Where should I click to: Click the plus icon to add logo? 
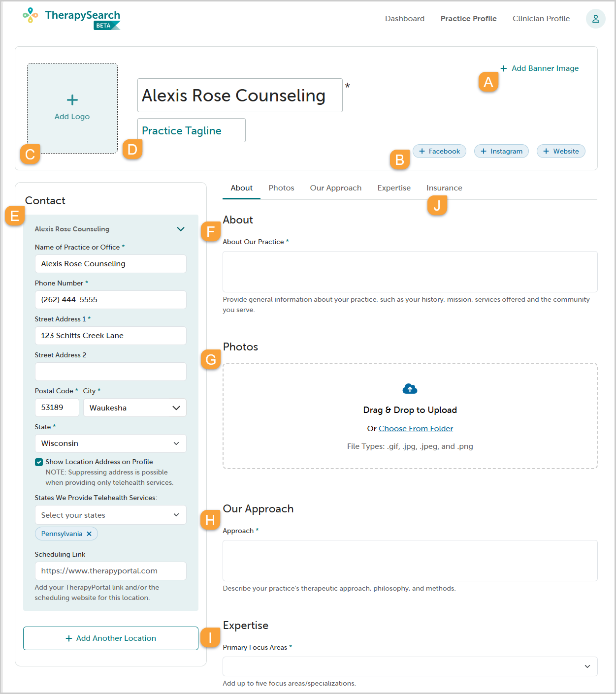(x=72, y=100)
